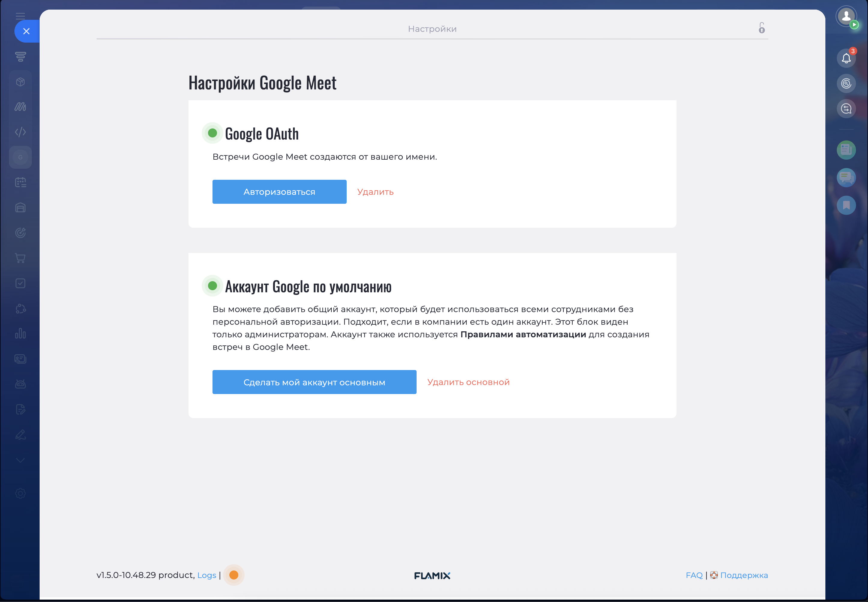868x602 pixels.
Task: Open the shopping cart sidebar item
Action: [x=20, y=258]
